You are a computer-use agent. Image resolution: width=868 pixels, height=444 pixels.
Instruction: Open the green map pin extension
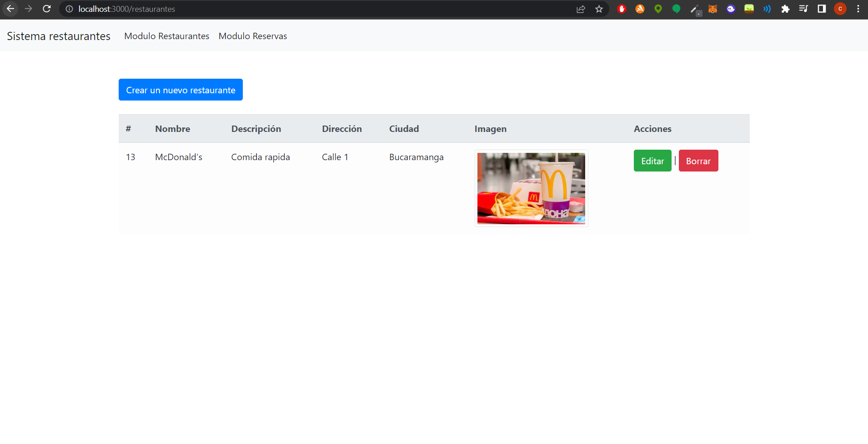(x=658, y=9)
